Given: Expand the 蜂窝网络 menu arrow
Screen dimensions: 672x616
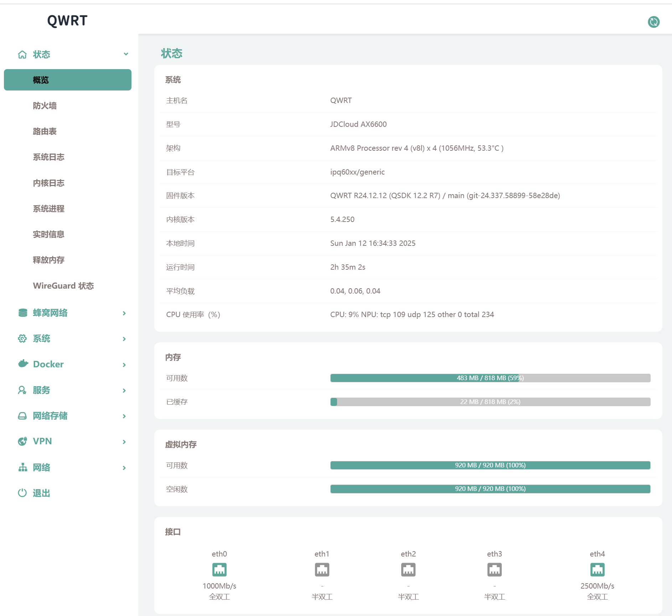Looking at the screenshot, I should tap(124, 313).
